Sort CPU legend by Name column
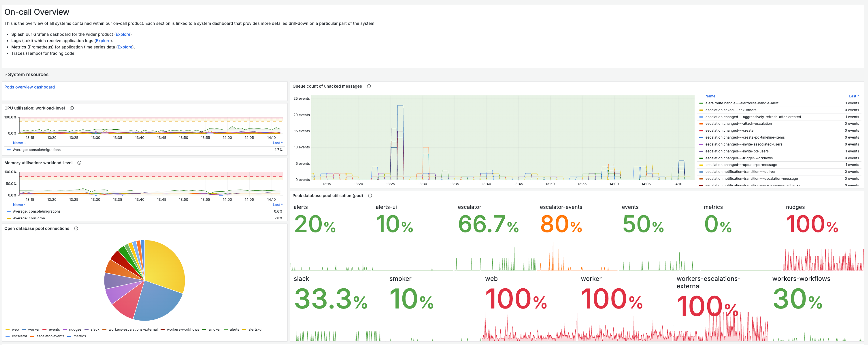This screenshot has width=868, height=345. tap(18, 143)
